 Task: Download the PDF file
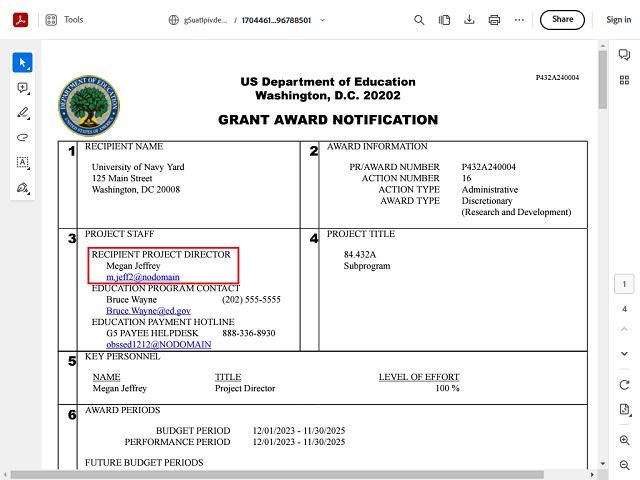point(469,20)
